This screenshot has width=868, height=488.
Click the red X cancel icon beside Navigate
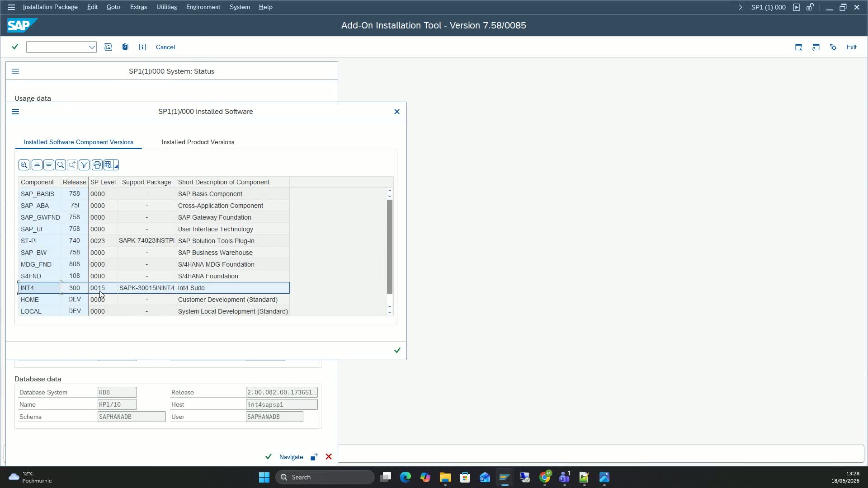pos(329,457)
